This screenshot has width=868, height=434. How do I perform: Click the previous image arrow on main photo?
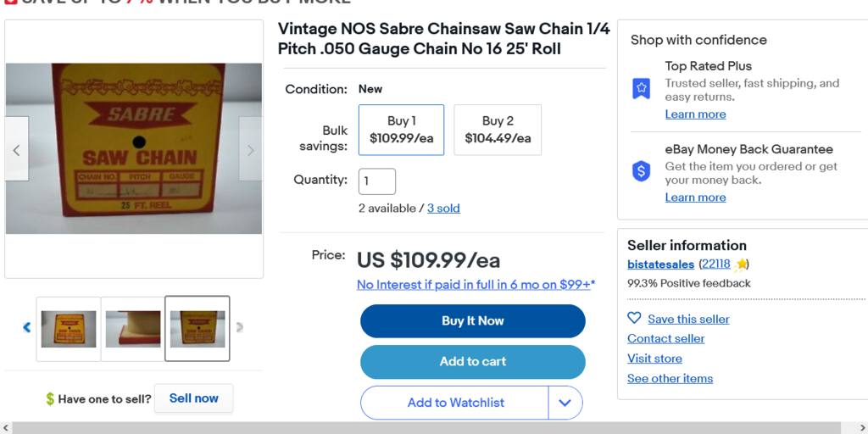click(16, 150)
